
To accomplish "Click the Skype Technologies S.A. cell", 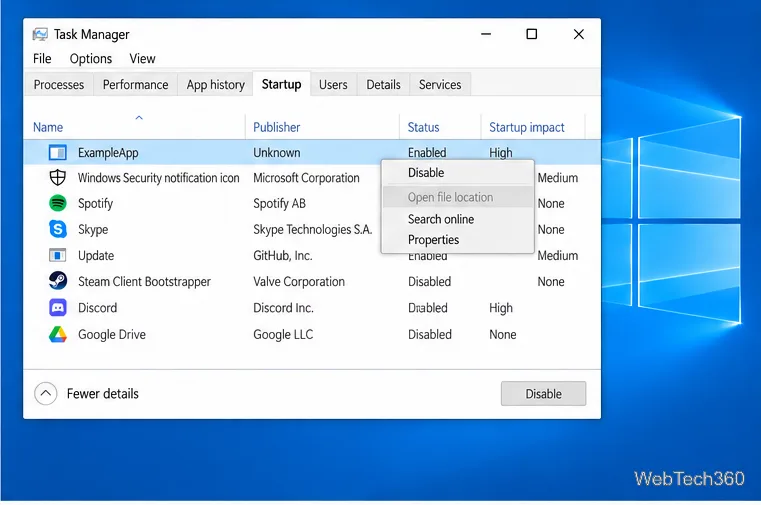I will [313, 229].
